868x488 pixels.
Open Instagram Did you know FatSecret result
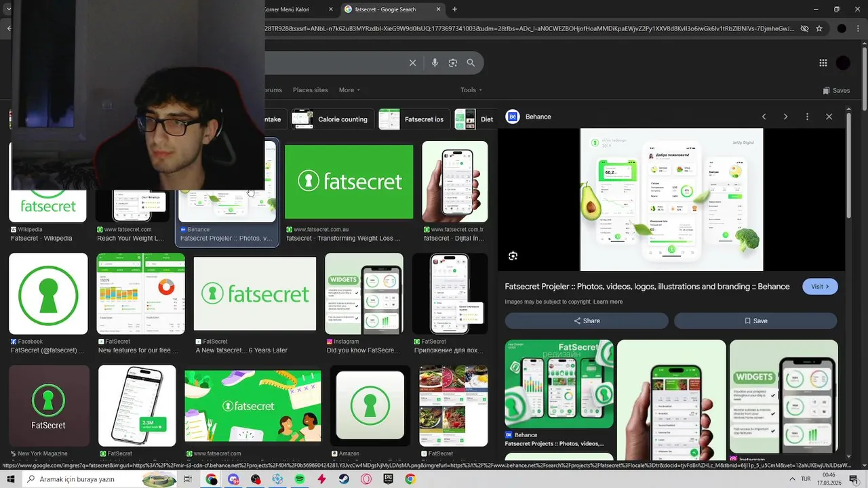(364, 293)
